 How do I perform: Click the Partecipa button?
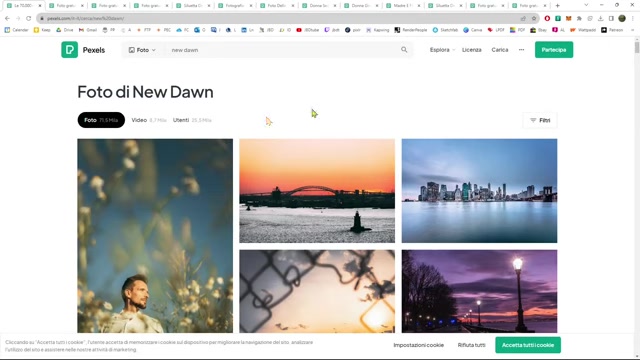coord(554,50)
